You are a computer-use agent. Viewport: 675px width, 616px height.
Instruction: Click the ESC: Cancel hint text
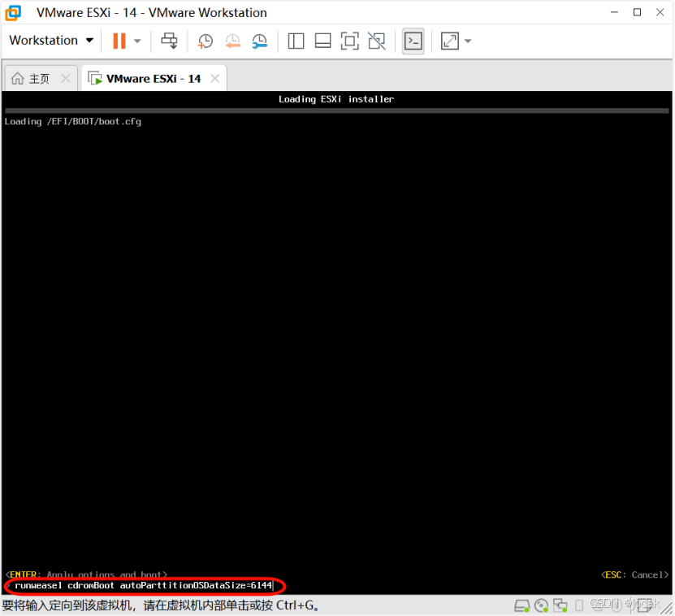click(x=634, y=575)
